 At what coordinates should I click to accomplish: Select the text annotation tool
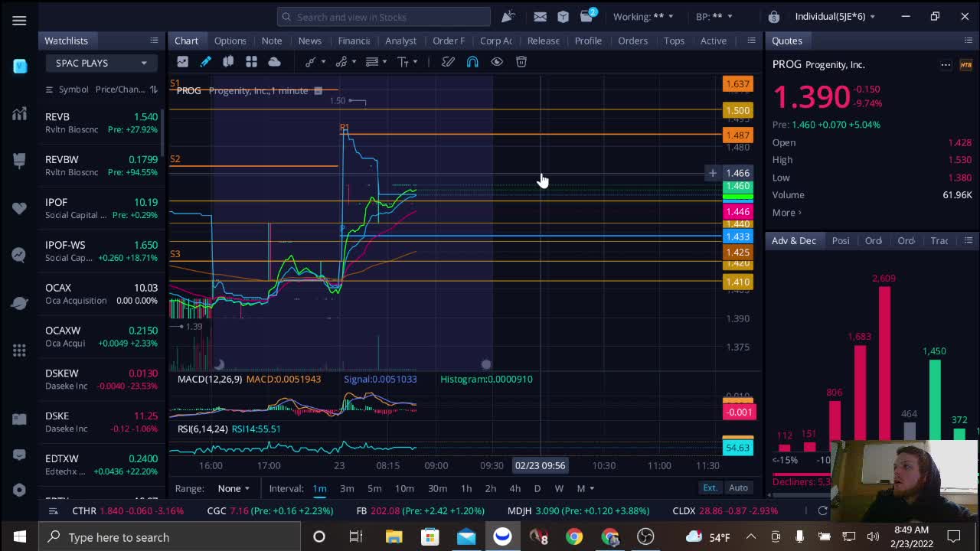click(401, 62)
